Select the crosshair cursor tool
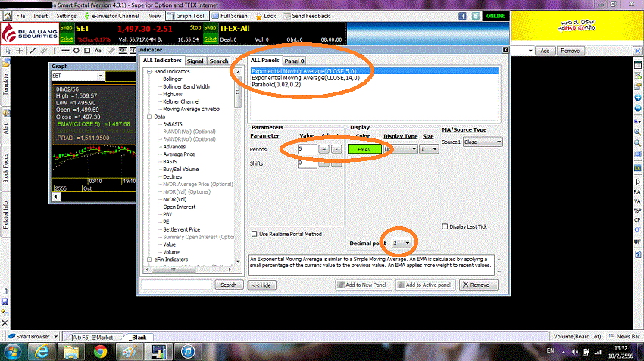644x361 pixels. (19, 51)
